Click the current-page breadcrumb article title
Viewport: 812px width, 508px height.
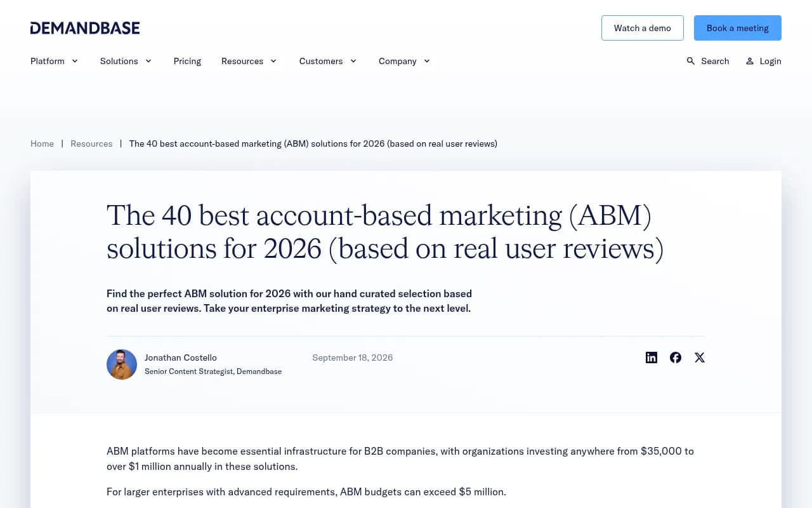[x=313, y=144]
